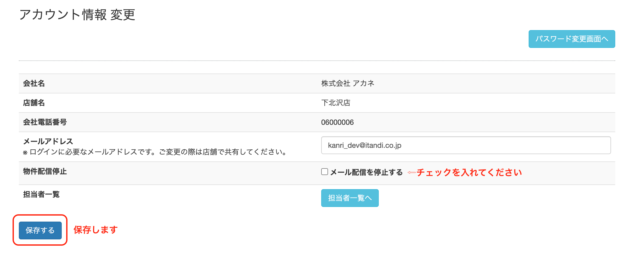This screenshot has height=270, width=644.
Task: Click the メール配信を停止する label text
Action: [366, 172]
